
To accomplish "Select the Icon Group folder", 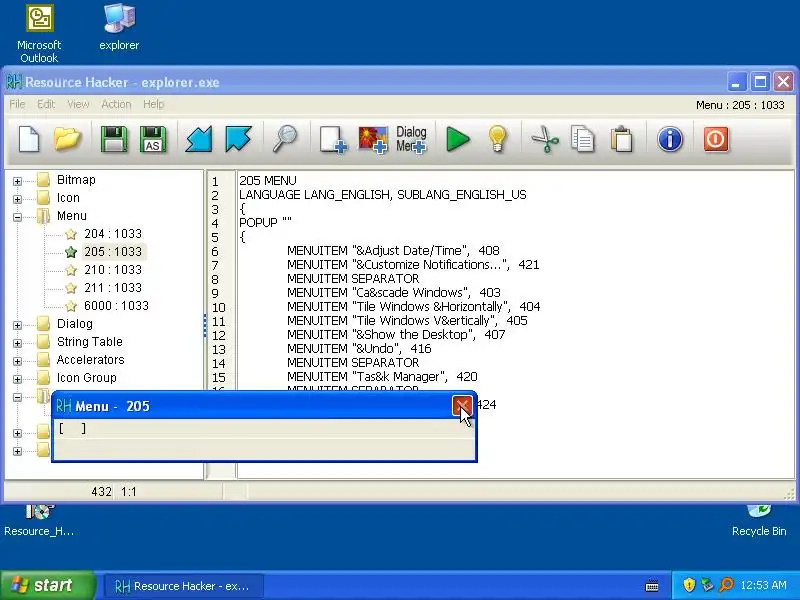I will coord(86,378).
